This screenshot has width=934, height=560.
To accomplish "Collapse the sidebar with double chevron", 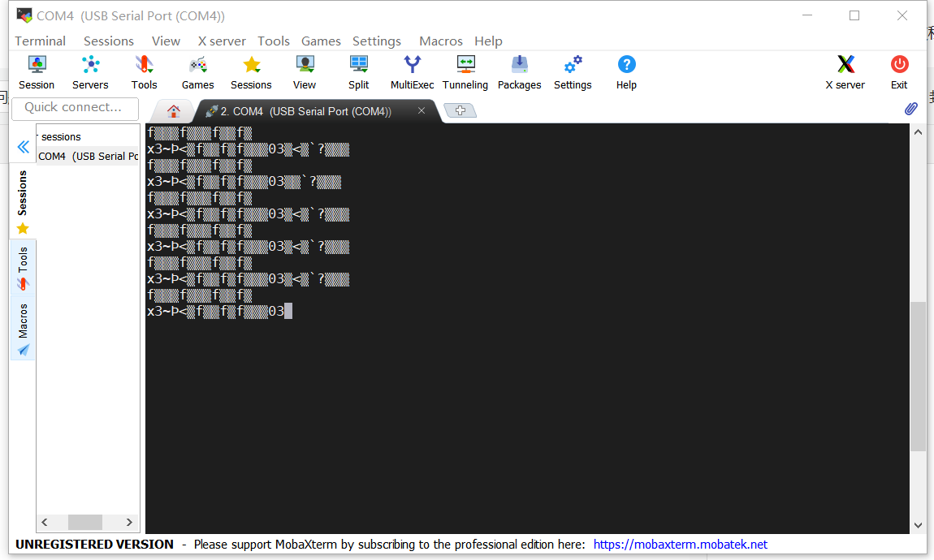I will coord(24,147).
